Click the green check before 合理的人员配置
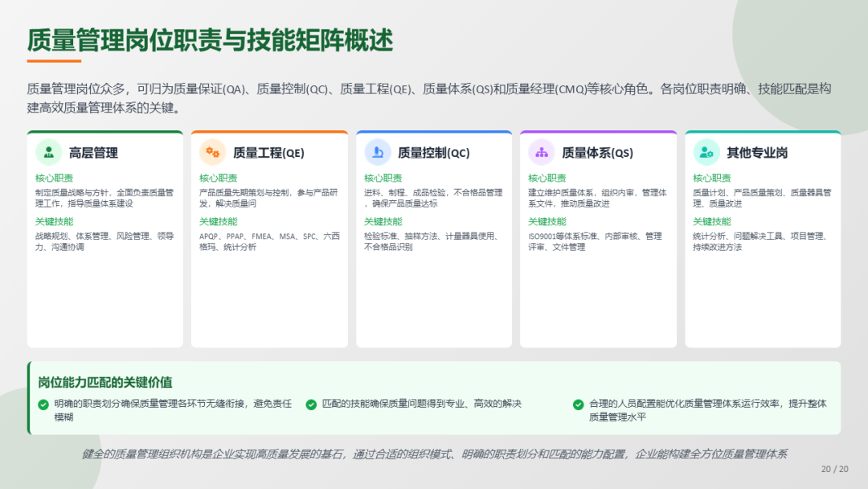The width and height of the screenshot is (868, 489). coord(578,404)
